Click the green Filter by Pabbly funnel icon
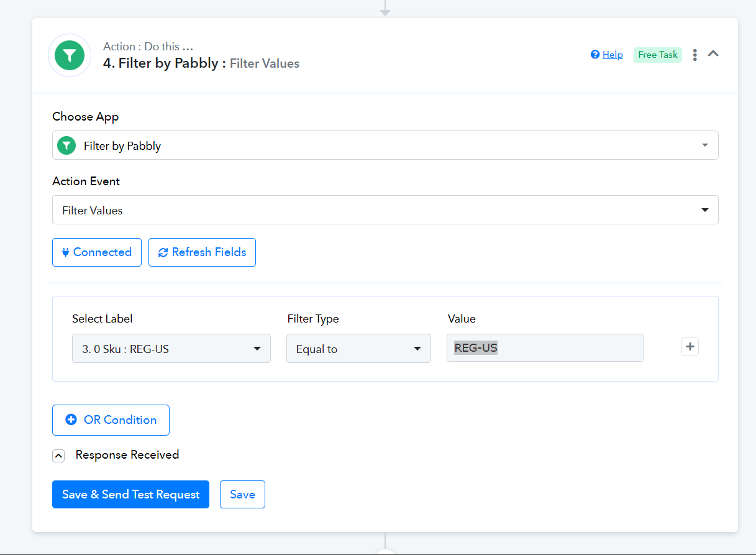 (70, 55)
